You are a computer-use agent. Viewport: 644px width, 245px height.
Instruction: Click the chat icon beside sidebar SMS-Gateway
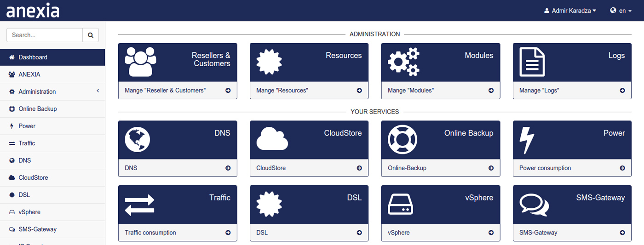tap(12, 229)
